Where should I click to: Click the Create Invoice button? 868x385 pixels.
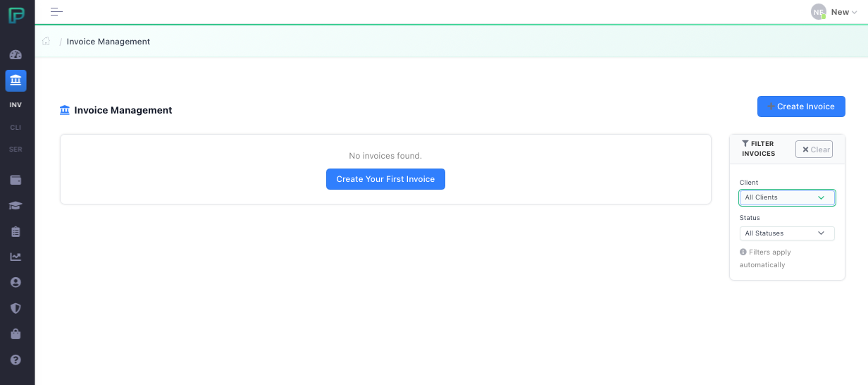tap(800, 106)
